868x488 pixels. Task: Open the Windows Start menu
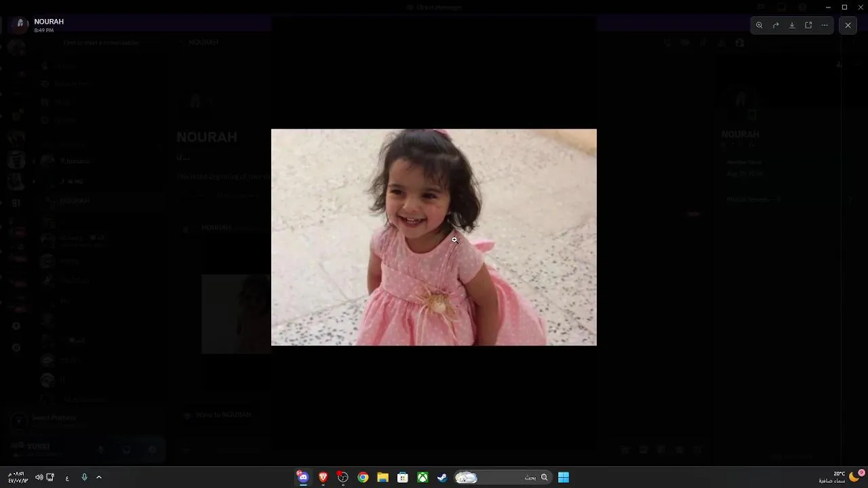(x=564, y=477)
